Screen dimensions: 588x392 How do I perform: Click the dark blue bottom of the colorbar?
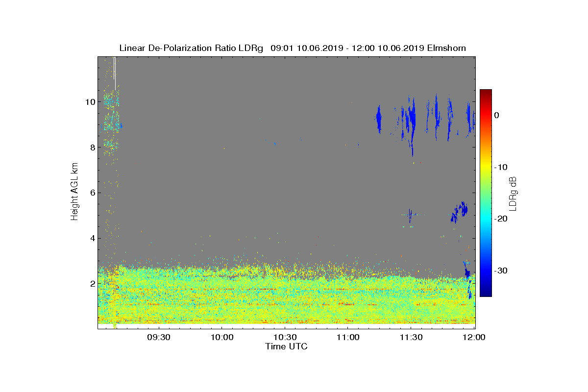486,293
